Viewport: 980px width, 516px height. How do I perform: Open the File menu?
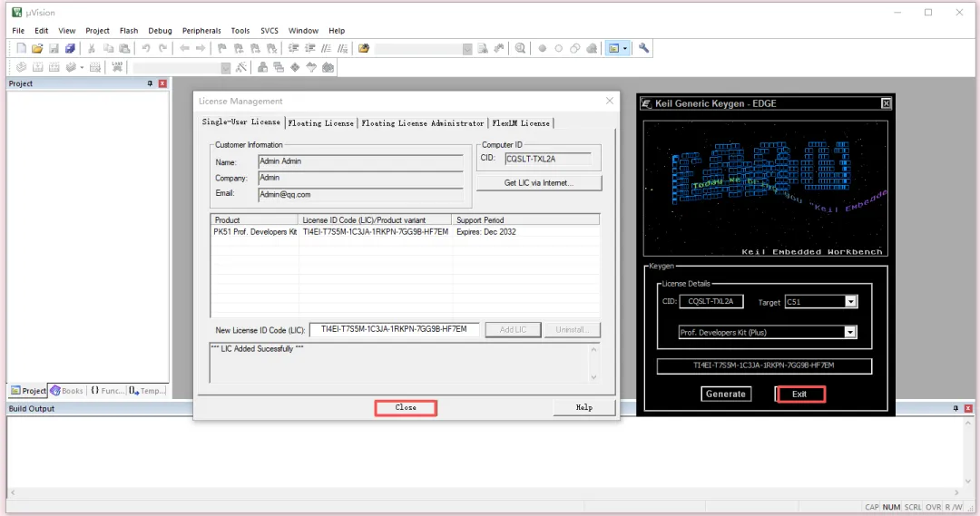pos(18,31)
